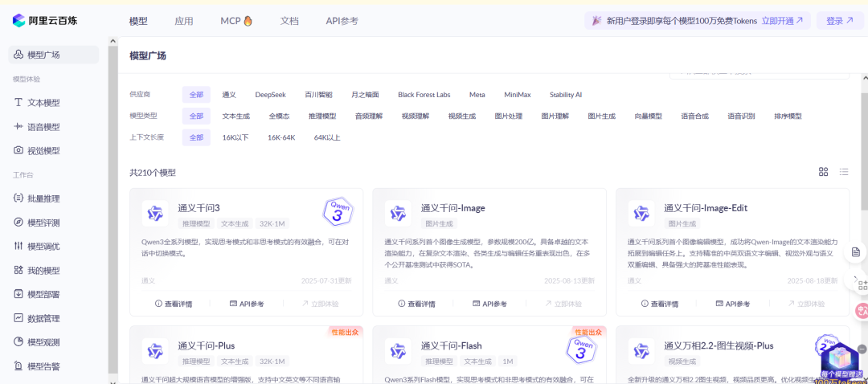Filter supplier by MiniMax

[518, 95]
